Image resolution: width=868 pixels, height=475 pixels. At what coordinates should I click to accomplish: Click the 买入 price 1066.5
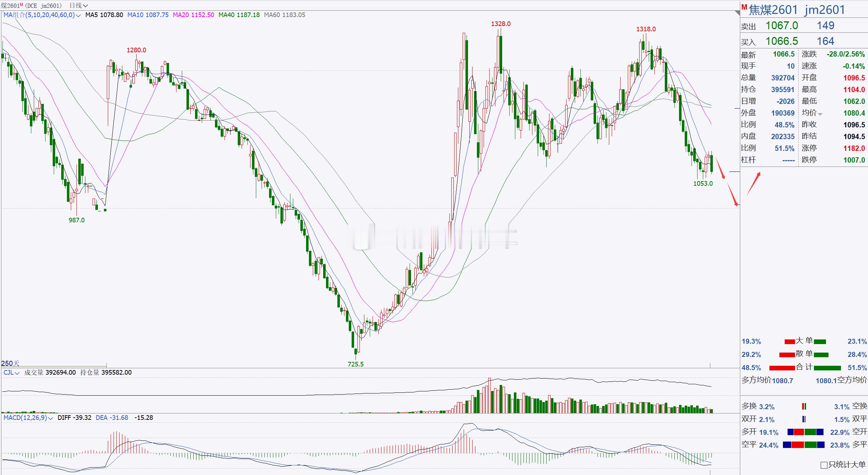782,41
